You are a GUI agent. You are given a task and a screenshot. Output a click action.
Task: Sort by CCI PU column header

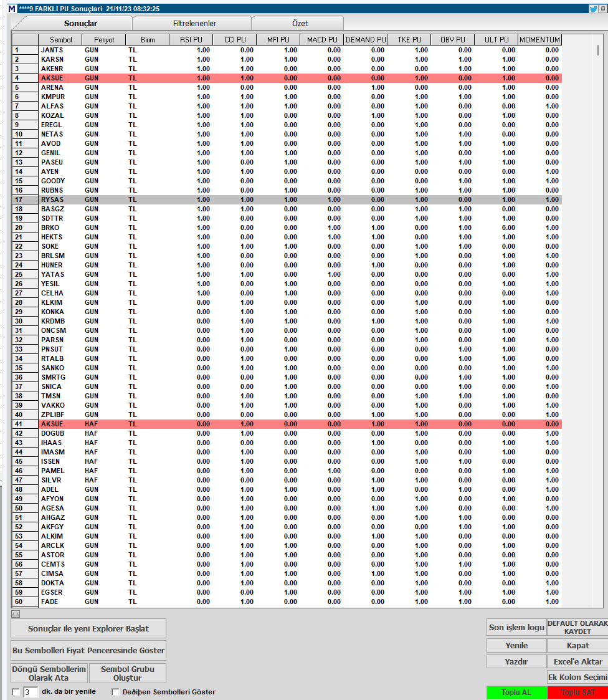(x=235, y=40)
